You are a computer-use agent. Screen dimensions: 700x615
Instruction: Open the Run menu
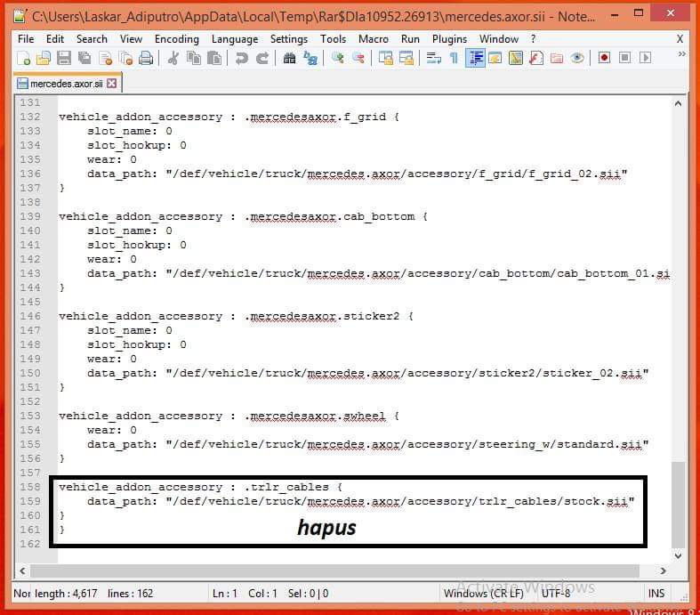tap(410, 39)
